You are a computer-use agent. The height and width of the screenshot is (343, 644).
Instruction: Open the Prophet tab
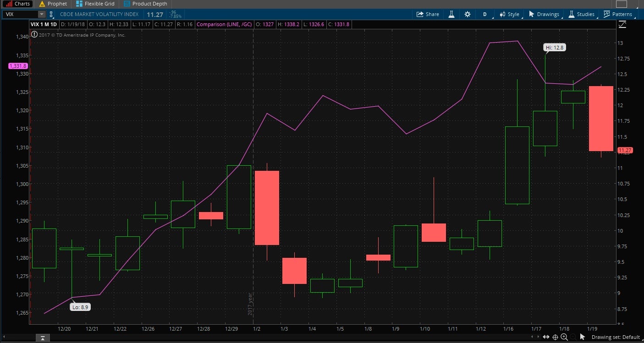(x=53, y=4)
